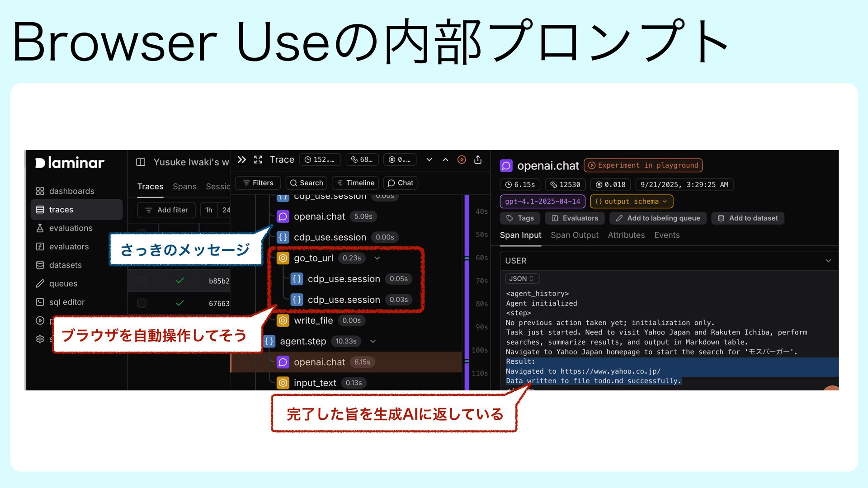Viewport: 868px width, 488px height.
Task: Check the checkbox for row b85b2
Action: pyautogui.click(x=142, y=281)
